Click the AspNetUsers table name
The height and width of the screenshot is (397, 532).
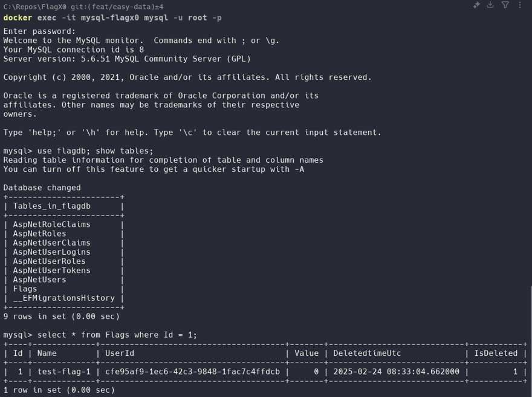[x=39, y=280]
